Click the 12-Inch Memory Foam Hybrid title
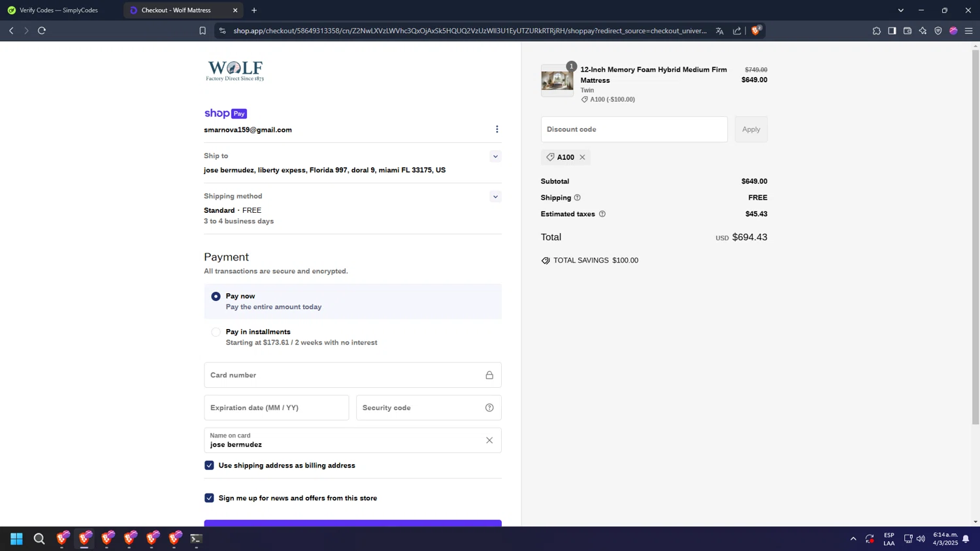The image size is (980, 551). pos(653,75)
